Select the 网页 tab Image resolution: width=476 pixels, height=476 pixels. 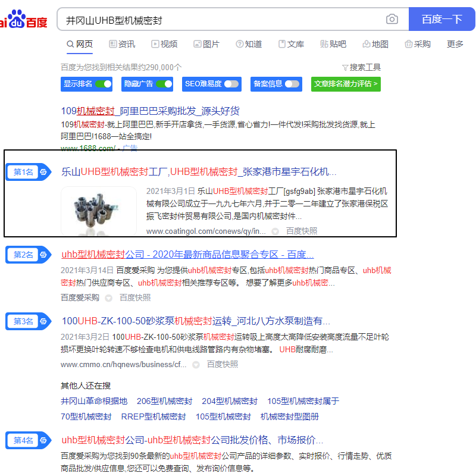80,44
